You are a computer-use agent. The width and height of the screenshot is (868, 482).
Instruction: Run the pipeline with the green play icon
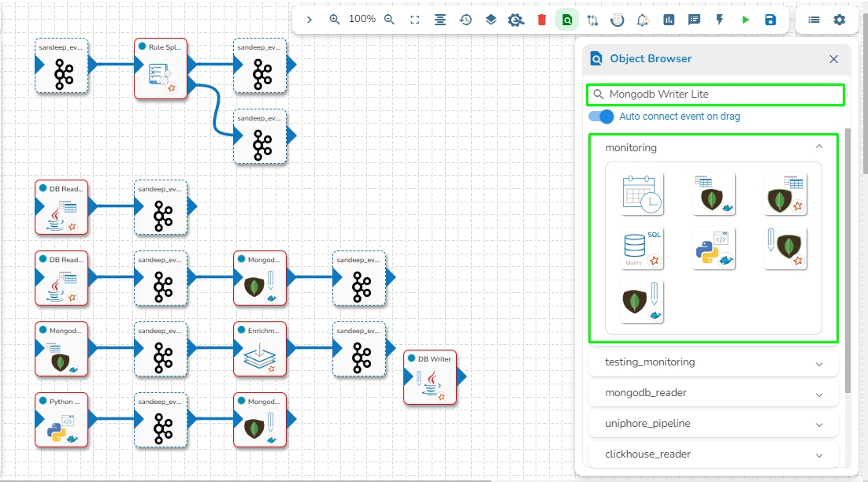pyautogui.click(x=745, y=20)
